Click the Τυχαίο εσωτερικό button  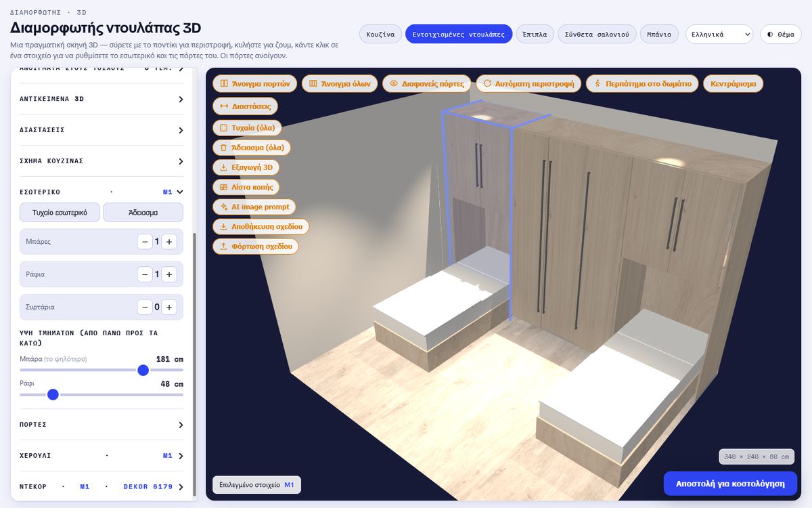[x=60, y=212]
